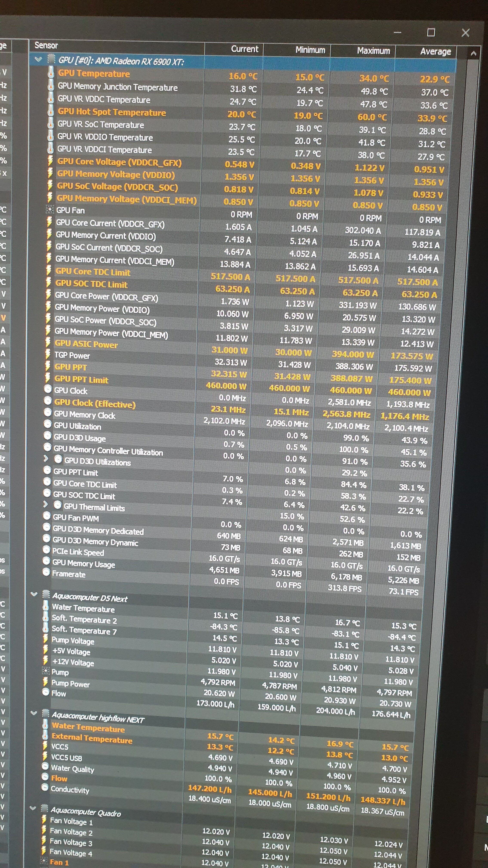The width and height of the screenshot is (488, 868).
Task: Click the clock icon of GPU Clock (Effective)
Action: pyautogui.click(x=48, y=401)
